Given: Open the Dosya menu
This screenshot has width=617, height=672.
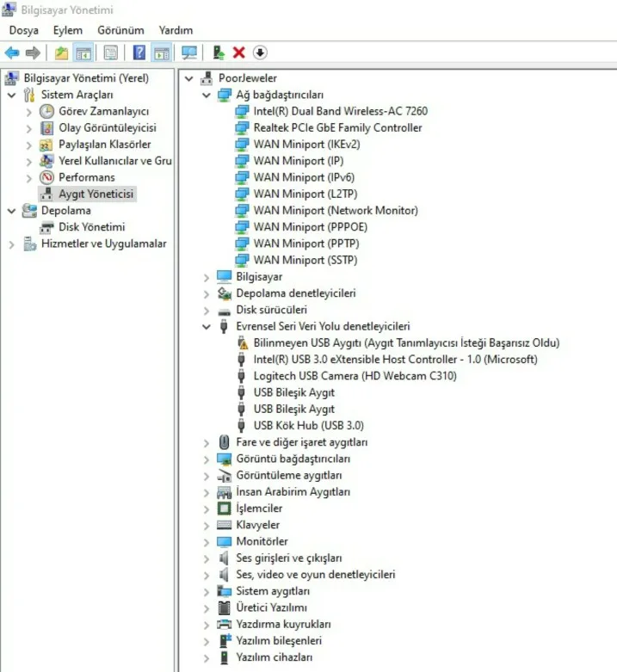Looking at the screenshot, I should click(x=24, y=30).
